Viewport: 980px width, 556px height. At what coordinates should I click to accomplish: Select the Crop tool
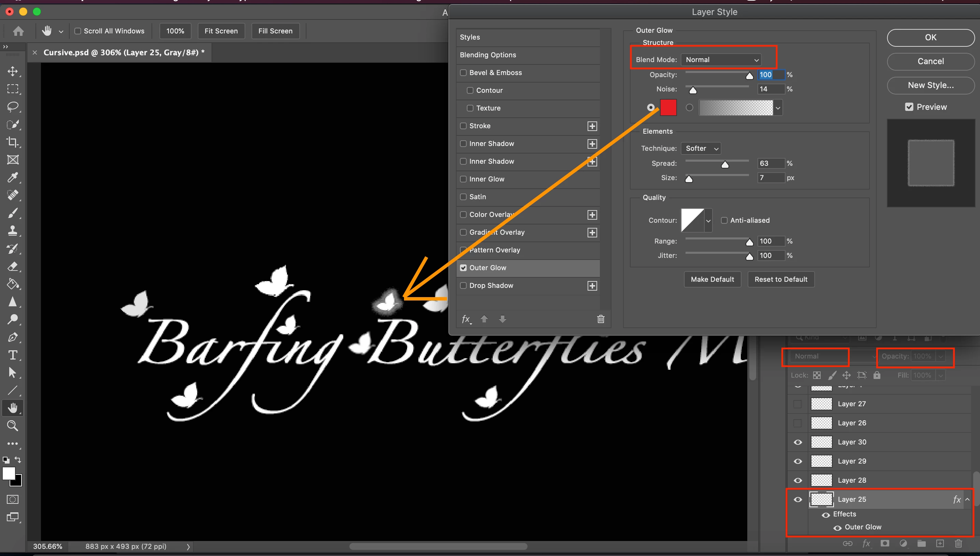tap(13, 142)
